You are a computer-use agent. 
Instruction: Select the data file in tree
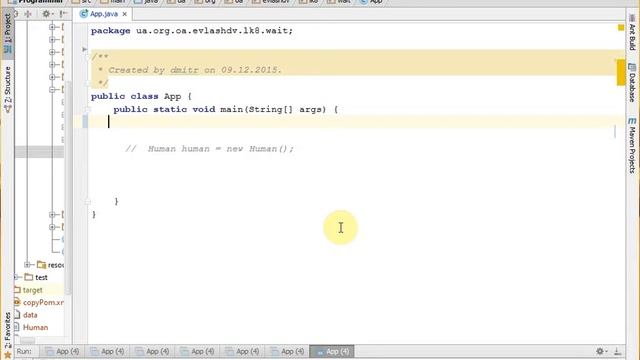(x=30, y=315)
